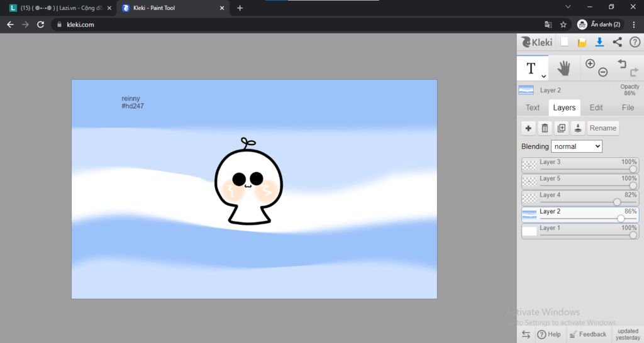
Task: Click the Layer 1 thumbnail
Action: 530,231
